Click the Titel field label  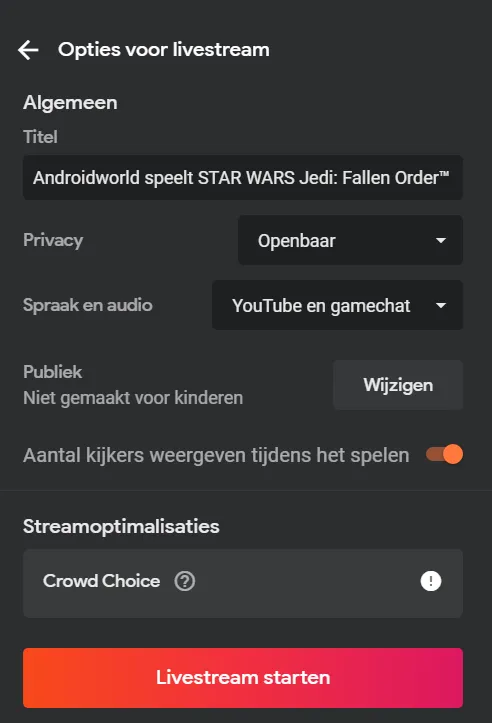coord(40,136)
